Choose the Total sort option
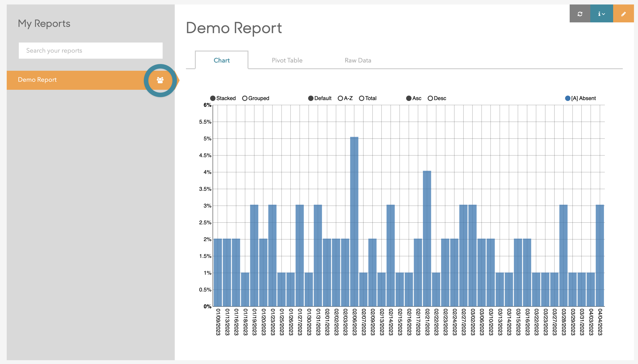The image size is (638, 364). coord(361,98)
